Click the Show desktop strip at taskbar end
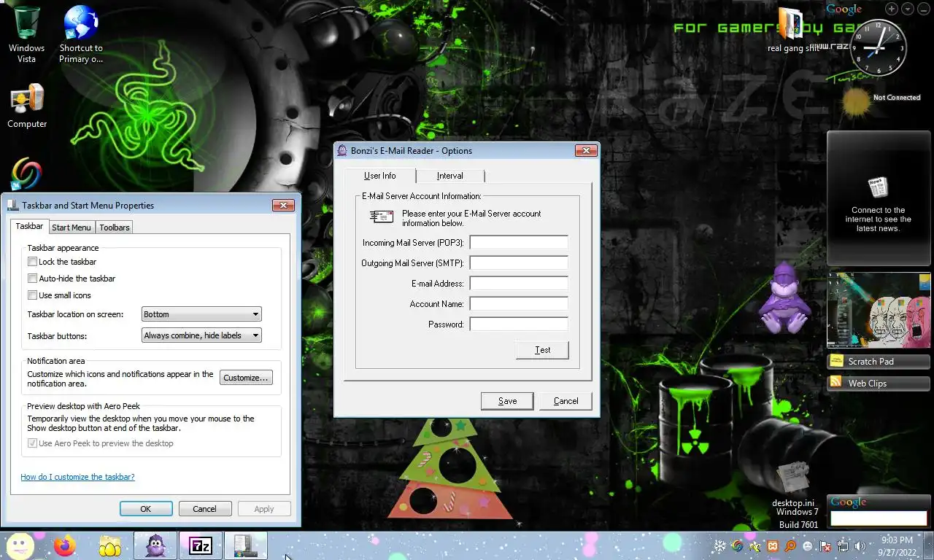Image resolution: width=934 pixels, height=560 pixels. coord(929,546)
